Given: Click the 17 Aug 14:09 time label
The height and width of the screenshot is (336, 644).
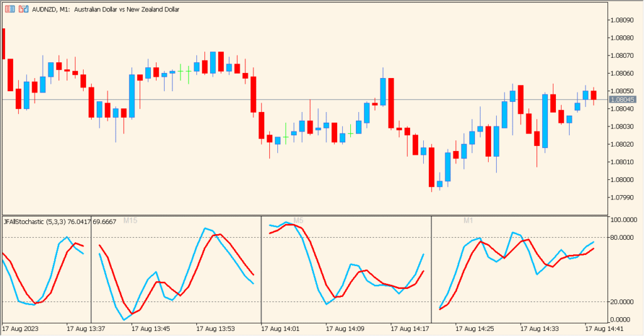Looking at the screenshot, I should coord(345,328).
